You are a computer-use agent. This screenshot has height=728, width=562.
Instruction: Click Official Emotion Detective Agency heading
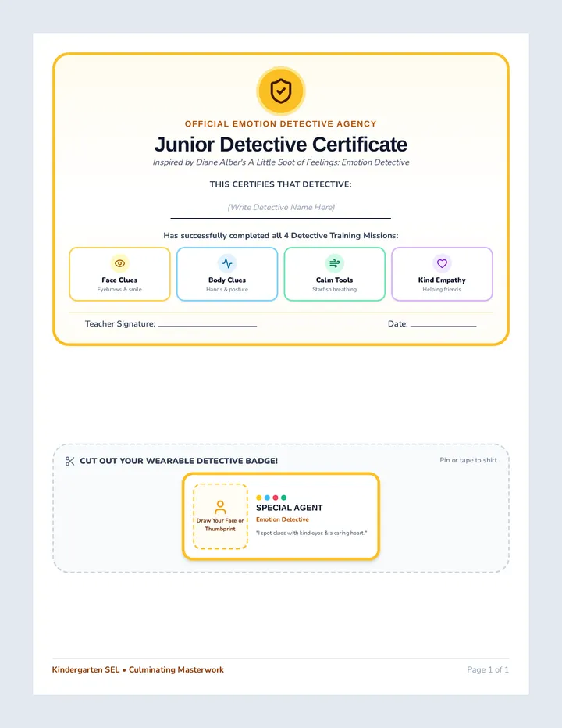[281, 124]
